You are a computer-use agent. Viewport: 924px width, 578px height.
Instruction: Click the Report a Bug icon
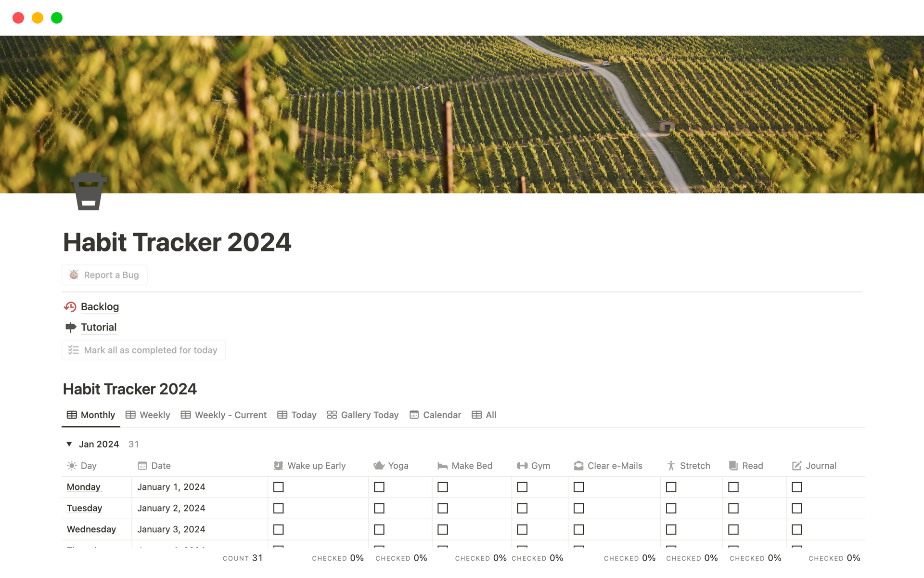pyautogui.click(x=74, y=275)
